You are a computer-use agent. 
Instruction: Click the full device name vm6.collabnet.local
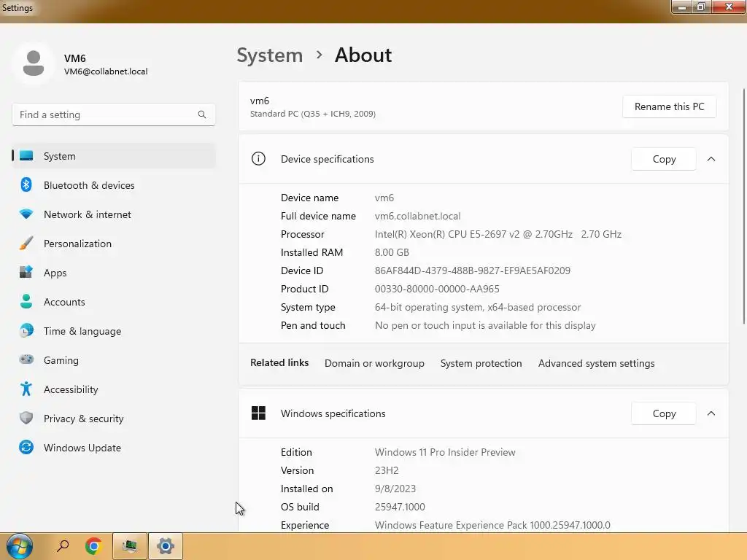(x=417, y=216)
